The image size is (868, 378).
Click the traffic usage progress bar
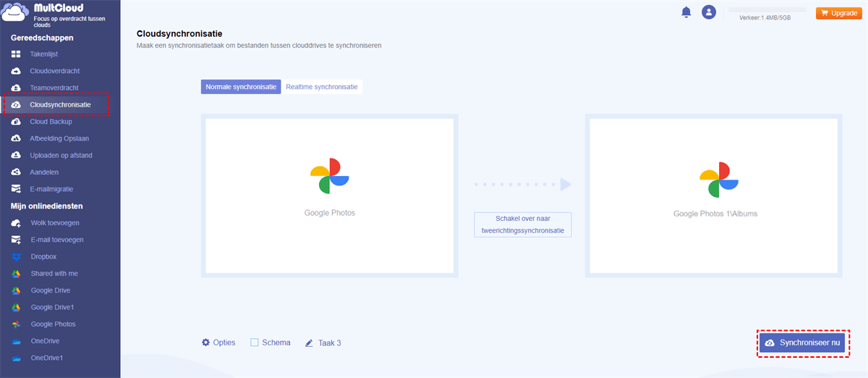(766, 10)
